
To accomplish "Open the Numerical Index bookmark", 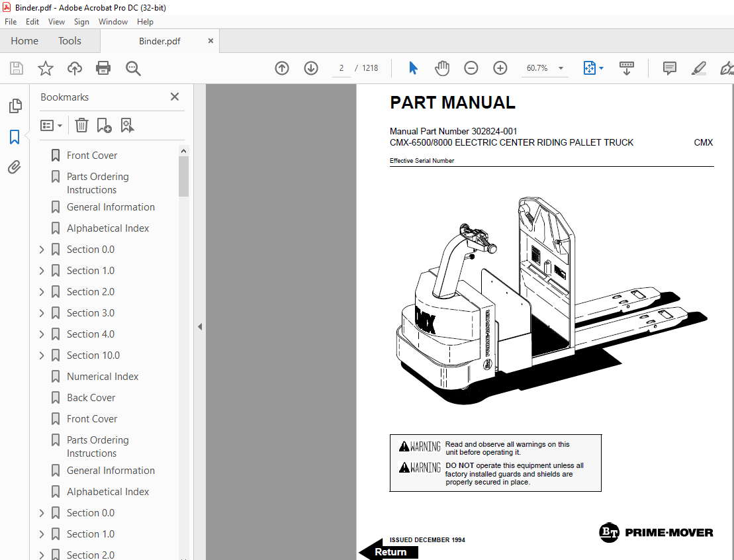I will [x=103, y=377].
